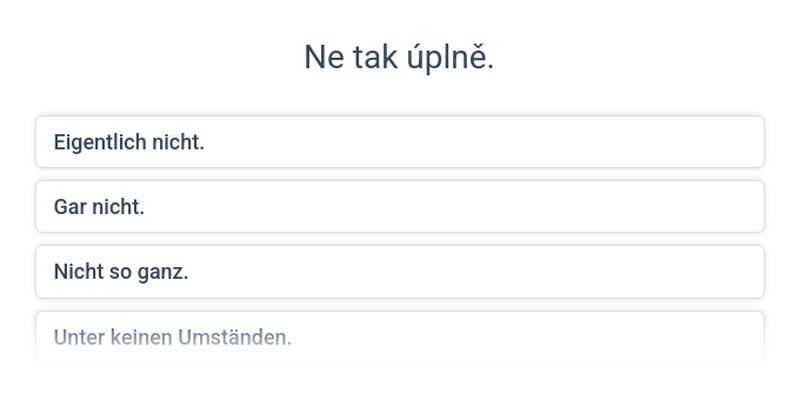The image size is (800, 400).
Task: Pick "Nicht so ganz." as the translation
Action: coord(400,272)
